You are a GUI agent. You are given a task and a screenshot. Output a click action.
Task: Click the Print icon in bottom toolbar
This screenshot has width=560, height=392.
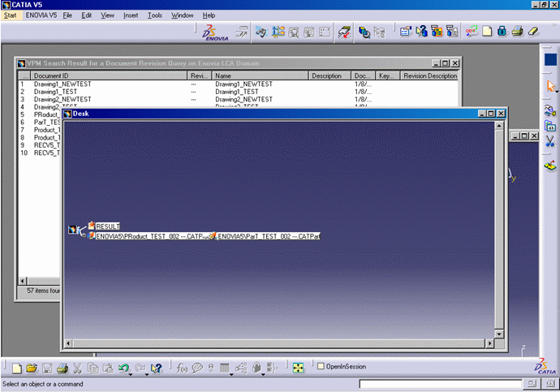click(x=62, y=368)
